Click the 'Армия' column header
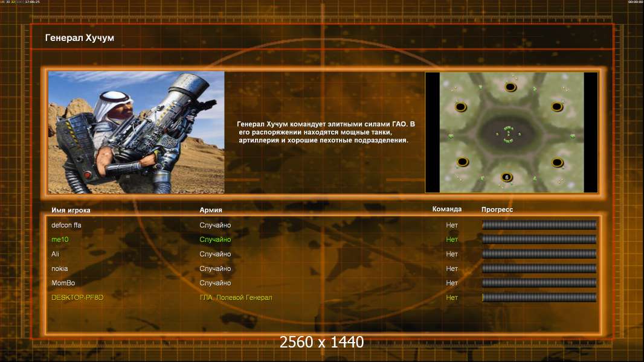Viewport: 644px width, 362px height. pos(211,209)
